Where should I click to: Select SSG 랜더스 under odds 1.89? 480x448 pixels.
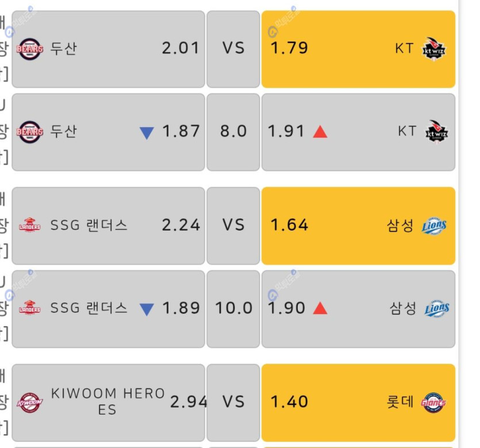point(109,309)
